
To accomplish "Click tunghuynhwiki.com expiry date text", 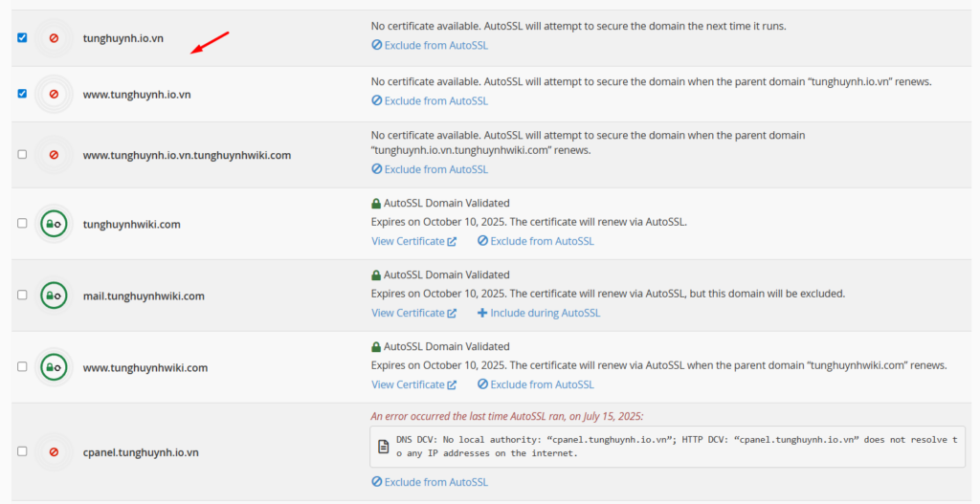I will [x=529, y=222].
